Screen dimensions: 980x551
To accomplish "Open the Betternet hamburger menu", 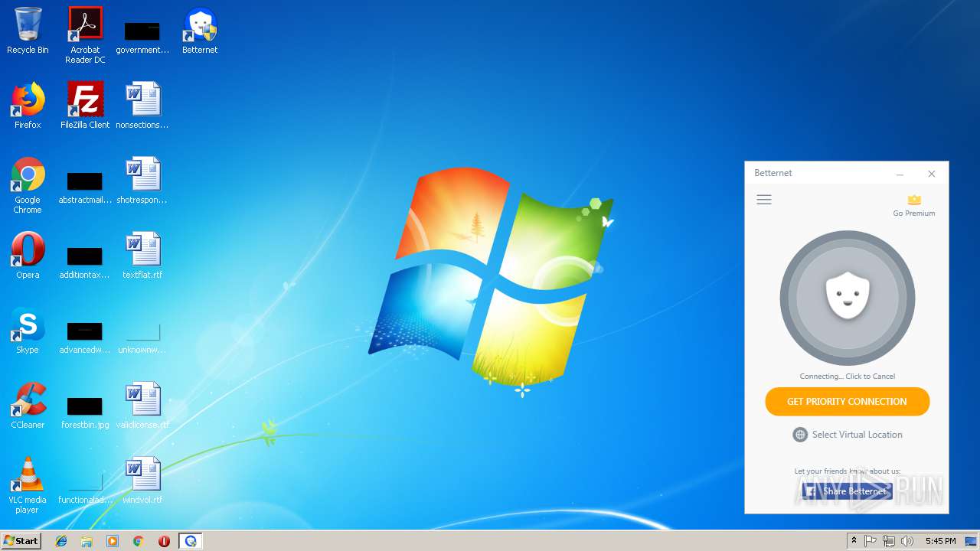I will pos(764,200).
